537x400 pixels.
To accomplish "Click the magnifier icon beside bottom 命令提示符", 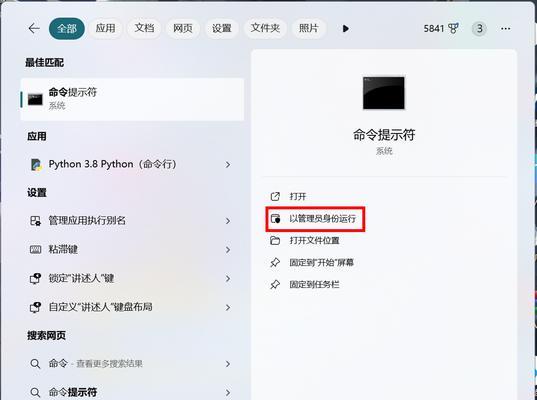I will (x=35, y=392).
